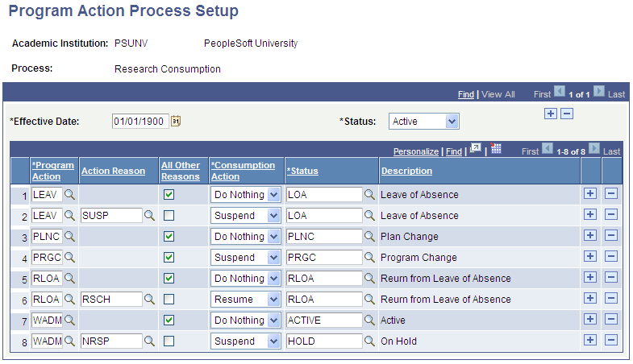633x364 pixels.
Task: Click lookup icon beside SUSP action reason
Action: coord(149,215)
